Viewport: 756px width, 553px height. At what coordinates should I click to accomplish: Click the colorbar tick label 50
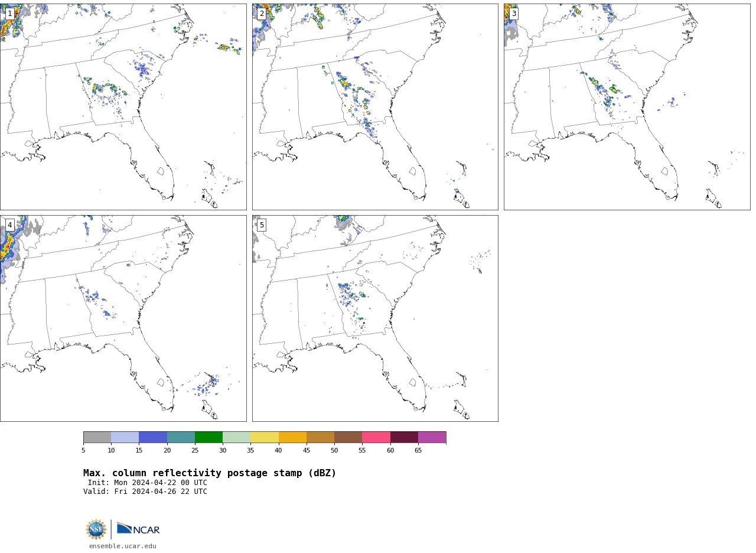334,451
